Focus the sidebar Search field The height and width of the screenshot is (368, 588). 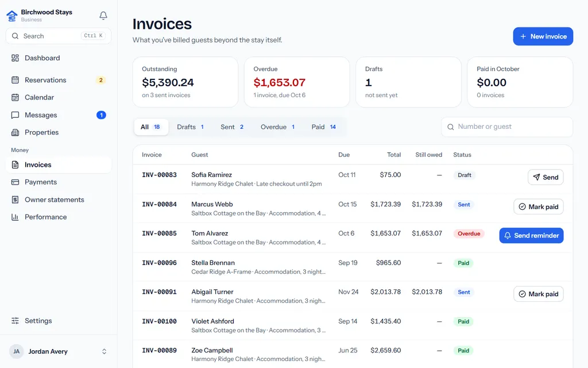pos(59,36)
